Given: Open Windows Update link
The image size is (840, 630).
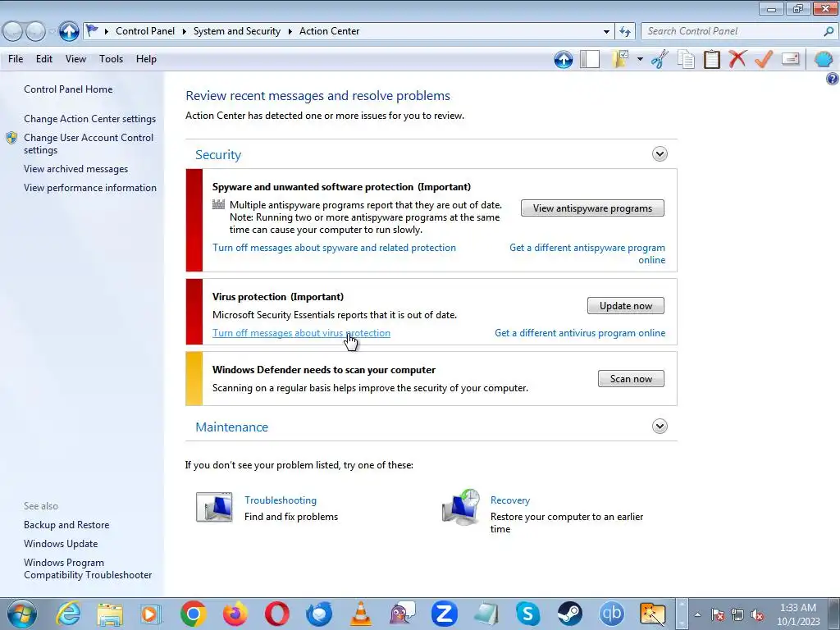Looking at the screenshot, I should [61, 544].
